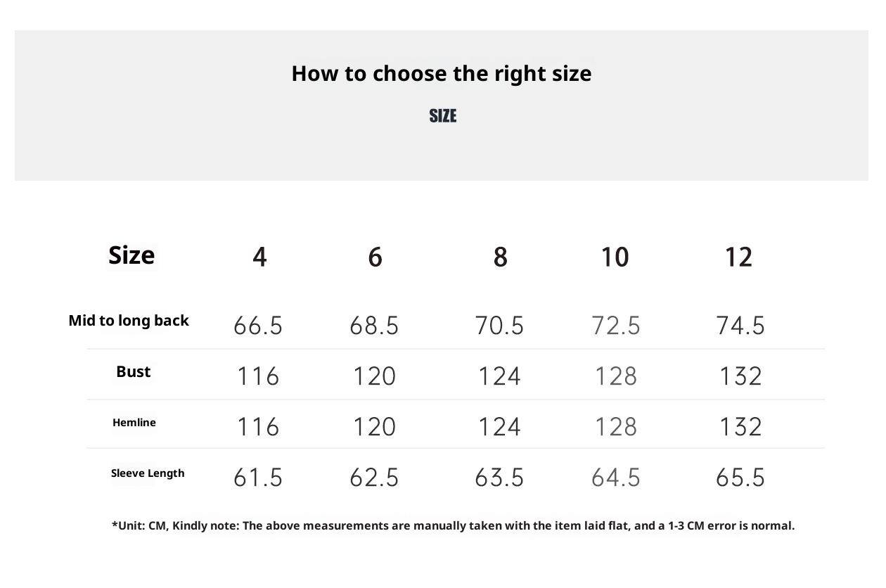Select size 6 column header
Image resolution: width=886 pixels, height=588 pixels.
[x=375, y=257]
